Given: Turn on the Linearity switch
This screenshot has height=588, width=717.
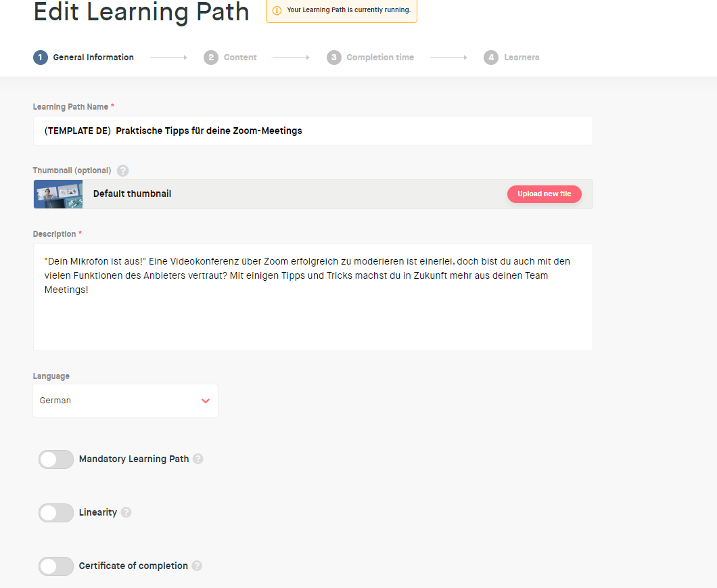Looking at the screenshot, I should tap(55, 513).
